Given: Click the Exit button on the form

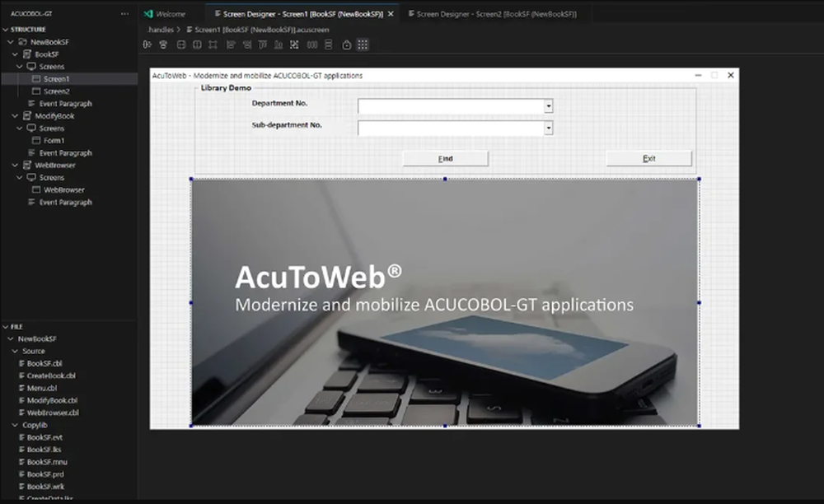Looking at the screenshot, I should point(649,159).
